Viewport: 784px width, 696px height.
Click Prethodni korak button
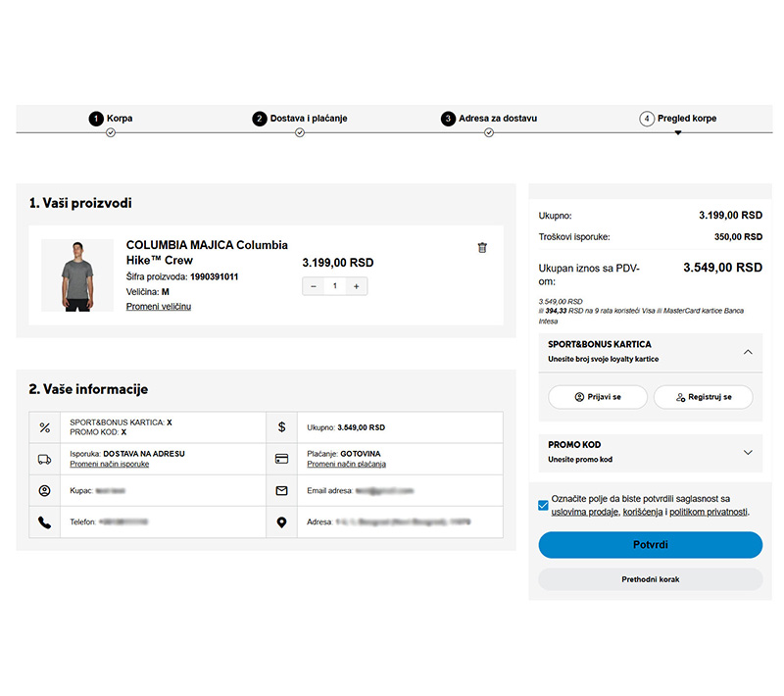650,579
